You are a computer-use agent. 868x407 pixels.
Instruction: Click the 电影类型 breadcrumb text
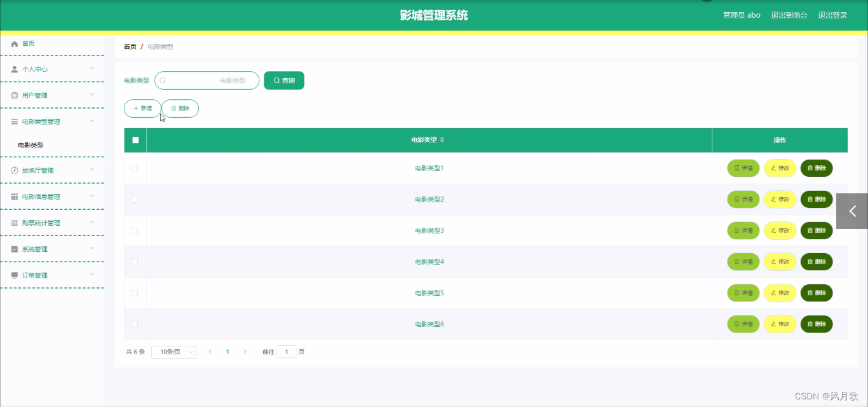click(x=160, y=46)
